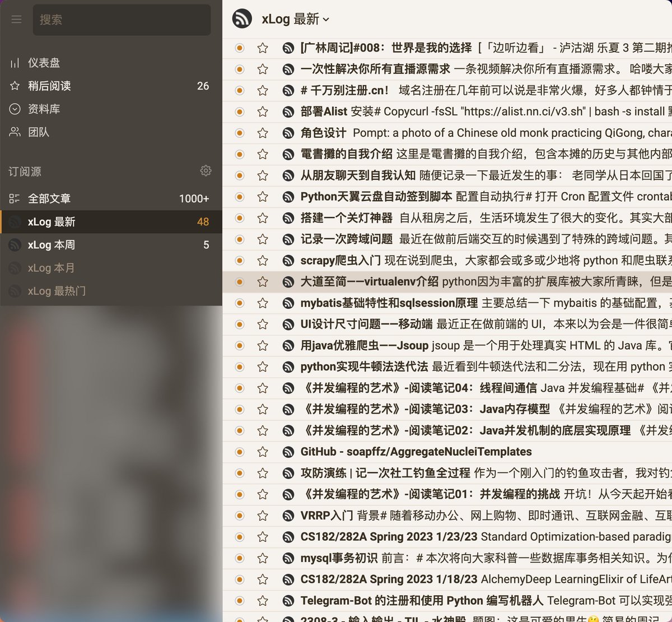Star the 从朋友聊天到自我认知 article
This screenshot has width=672, height=622.
263,176
